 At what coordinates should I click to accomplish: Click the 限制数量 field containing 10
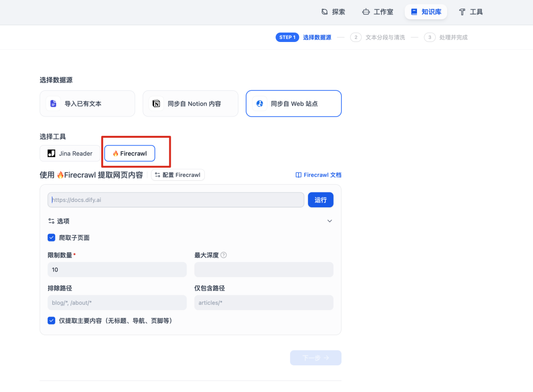click(117, 270)
